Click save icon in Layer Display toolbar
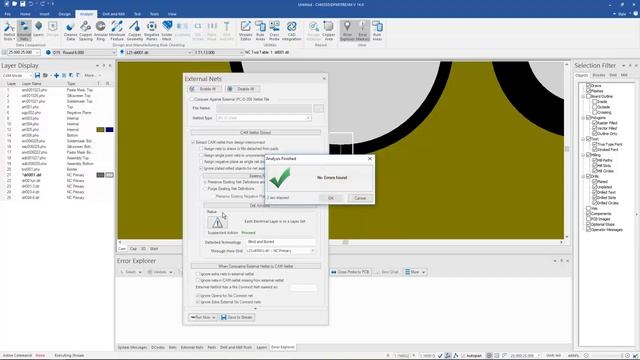 (37, 76)
